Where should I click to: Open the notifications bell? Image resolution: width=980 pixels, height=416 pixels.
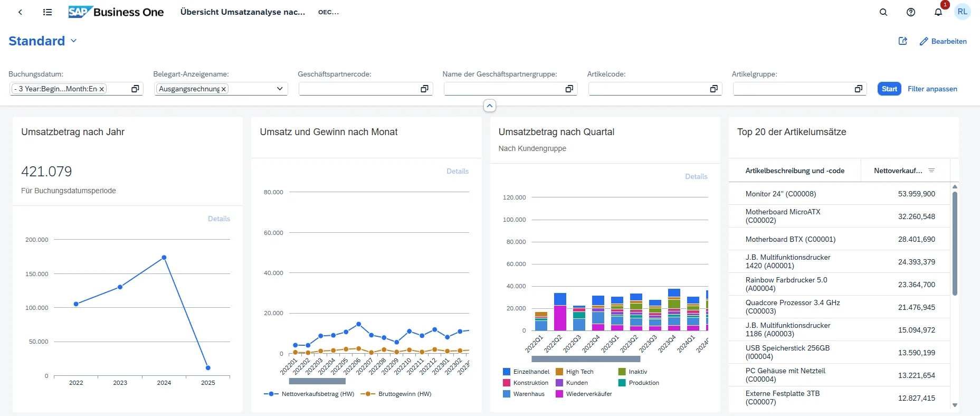(938, 12)
